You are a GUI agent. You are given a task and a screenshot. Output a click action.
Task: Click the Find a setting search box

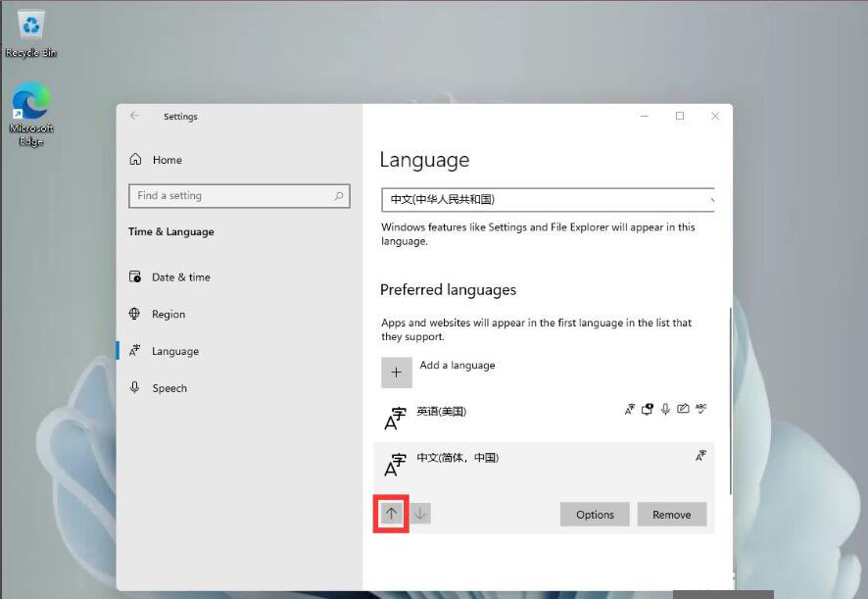tap(239, 196)
